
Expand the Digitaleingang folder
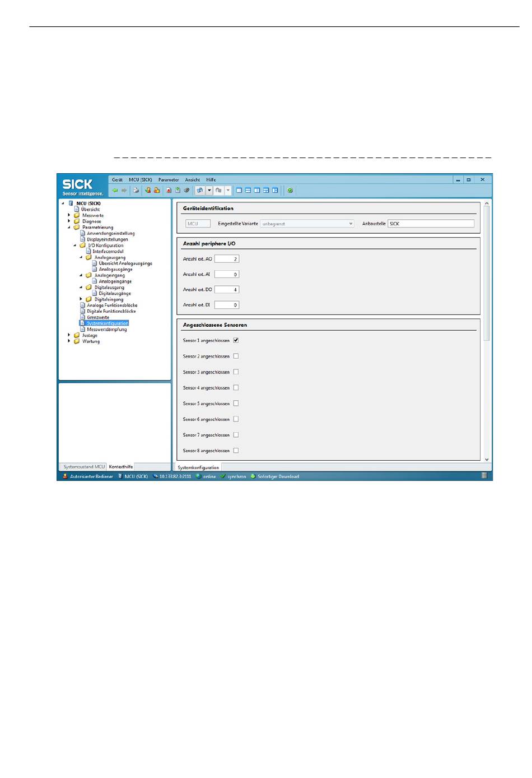(81, 299)
